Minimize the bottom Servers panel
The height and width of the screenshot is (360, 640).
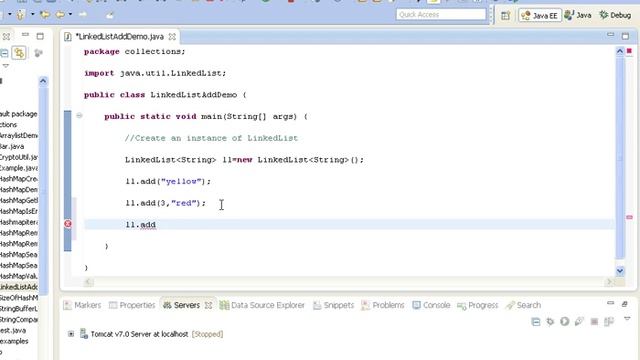coord(611,303)
